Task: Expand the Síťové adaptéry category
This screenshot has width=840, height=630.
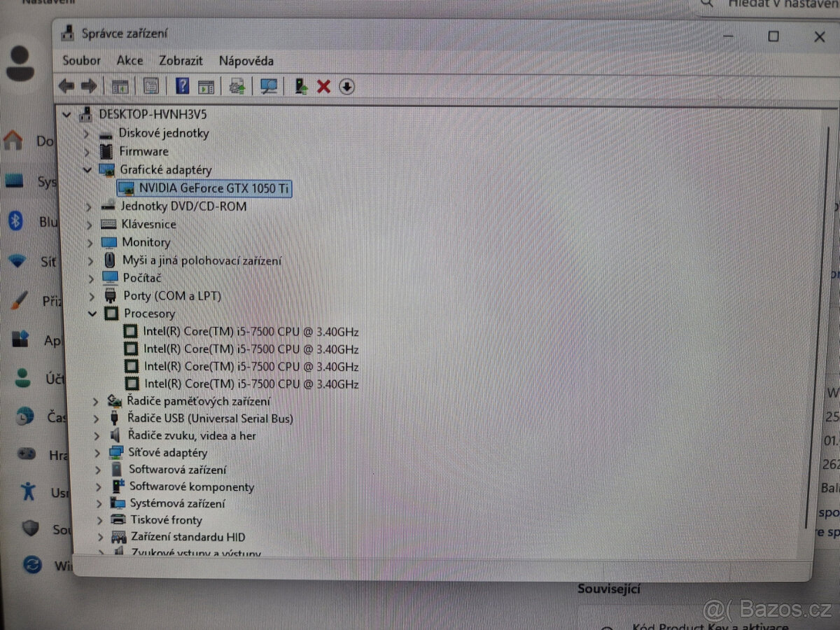Action: coord(98,452)
